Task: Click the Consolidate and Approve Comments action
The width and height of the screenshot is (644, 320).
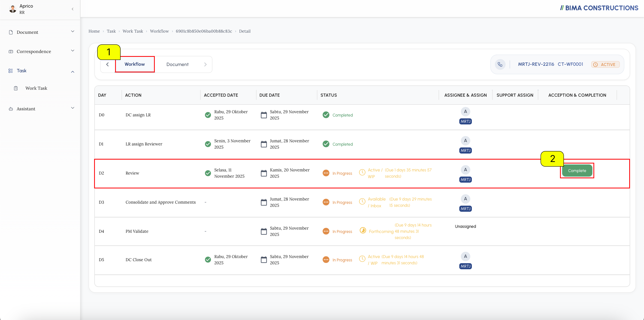Action: [x=160, y=202]
